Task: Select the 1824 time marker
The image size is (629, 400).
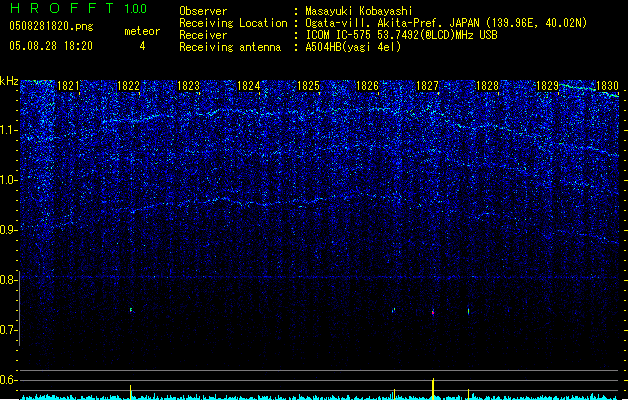Action: click(x=249, y=86)
